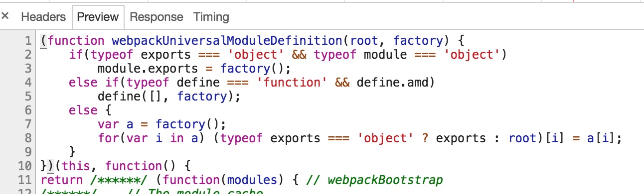Select the Preview tab
Image resolution: width=644 pixels, height=194 pixels.
point(98,17)
